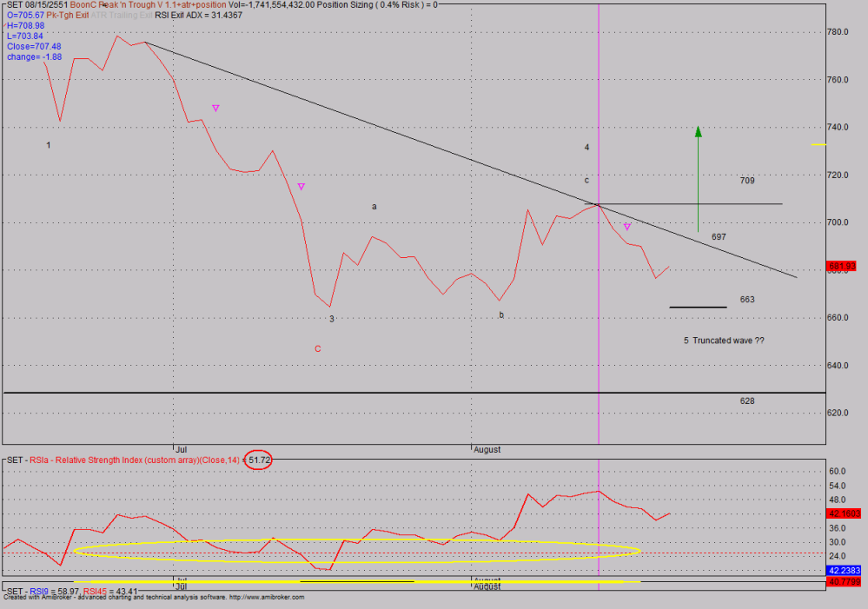Click the small yellow mark on the right price axis

[818, 145]
